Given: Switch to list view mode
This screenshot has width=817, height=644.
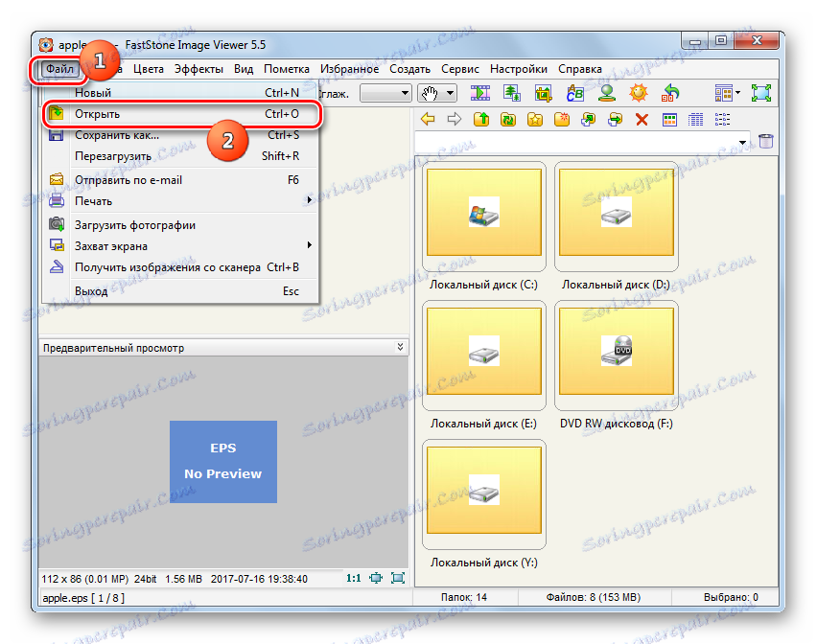Looking at the screenshot, I should tap(722, 119).
